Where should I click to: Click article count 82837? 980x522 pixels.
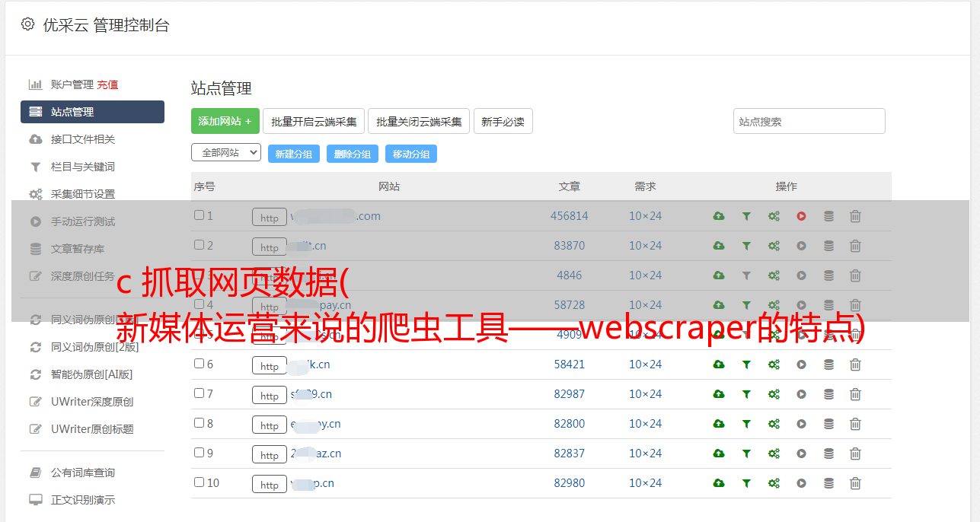[x=570, y=454]
